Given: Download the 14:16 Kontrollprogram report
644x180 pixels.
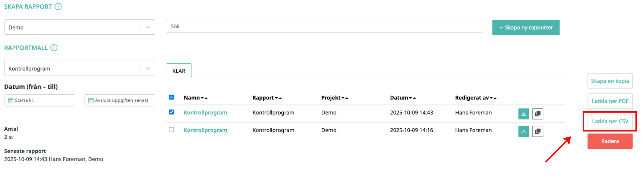Looking at the screenshot, I should [x=523, y=131].
